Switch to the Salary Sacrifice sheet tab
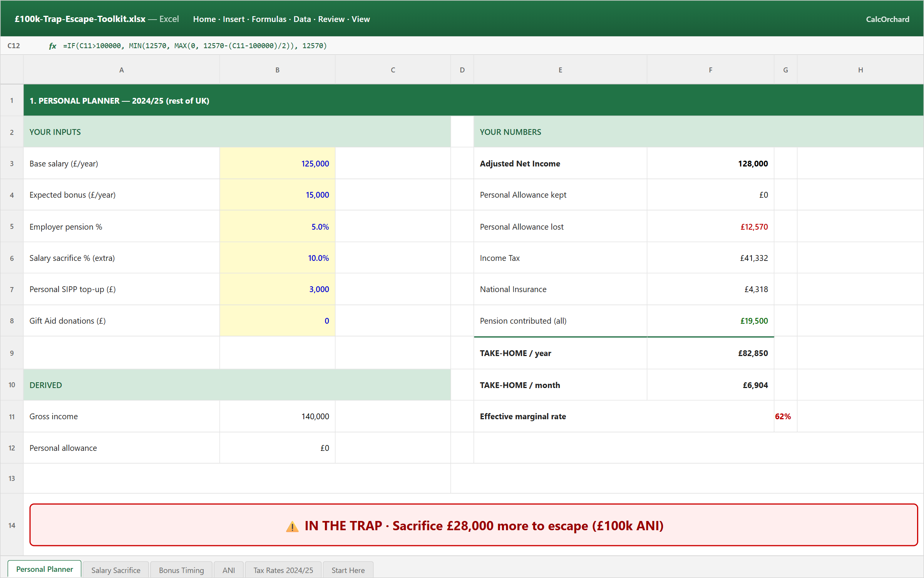The width and height of the screenshot is (924, 578). pos(116,570)
